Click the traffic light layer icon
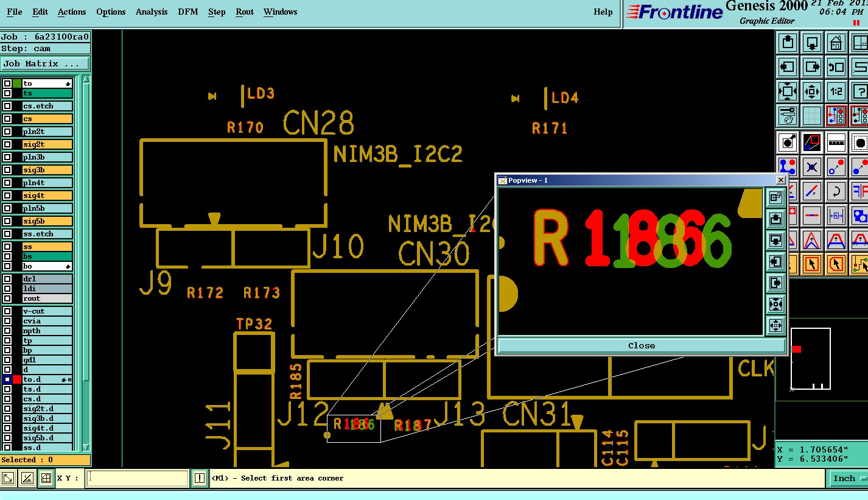 (x=836, y=116)
